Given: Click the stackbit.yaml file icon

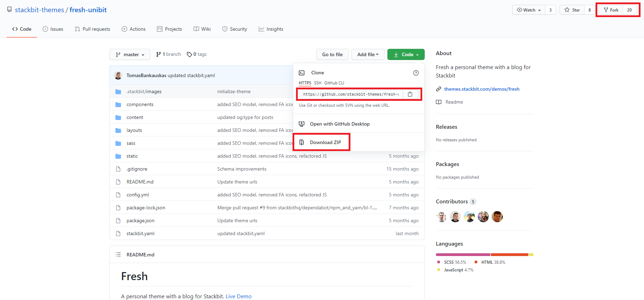Looking at the screenshot, I should [118, 234].
